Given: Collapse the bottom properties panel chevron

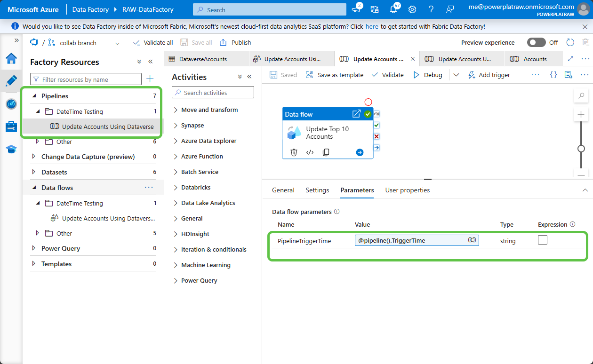Looking at the screenshot, I should click(x=585, y=190).
